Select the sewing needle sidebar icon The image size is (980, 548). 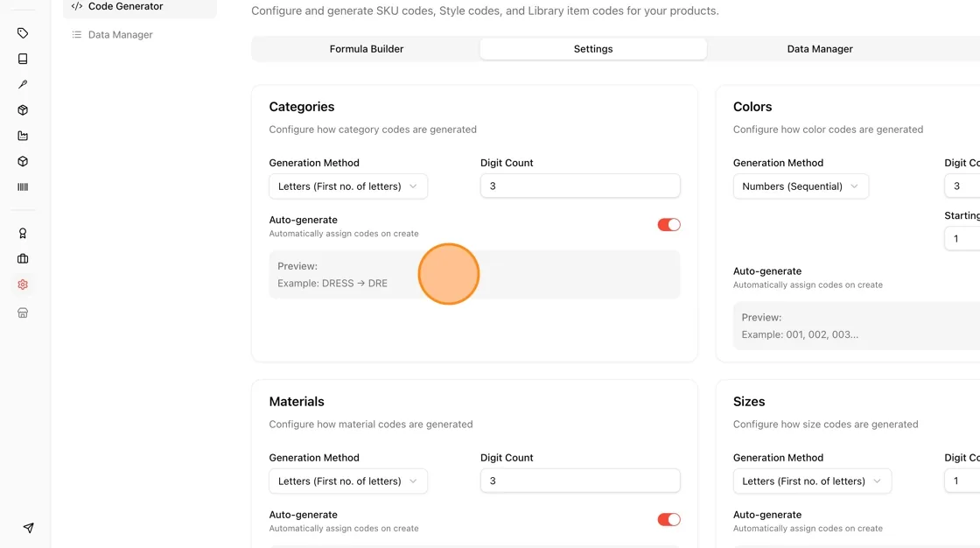tap(23, 84)
